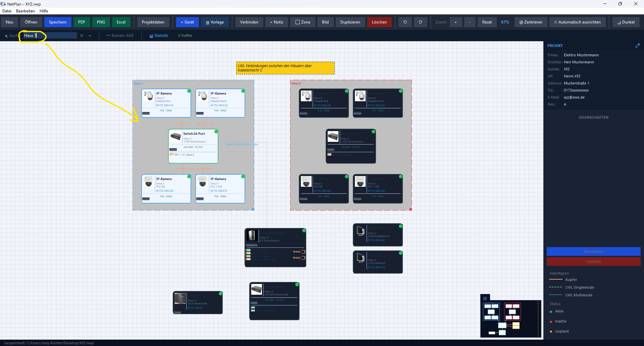Click the undo arrow icon
644x346 pixels.
pyautogui.click(x=405, y=22)
